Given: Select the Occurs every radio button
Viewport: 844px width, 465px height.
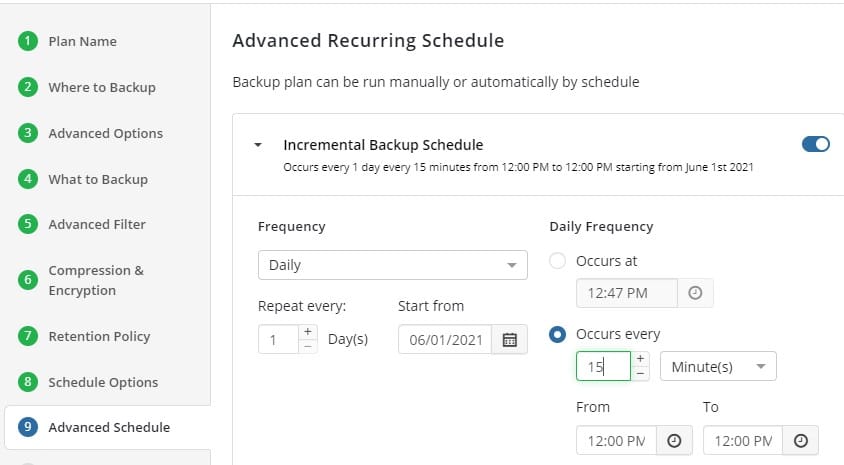Looking at the screenshot, I should point(557,334).
